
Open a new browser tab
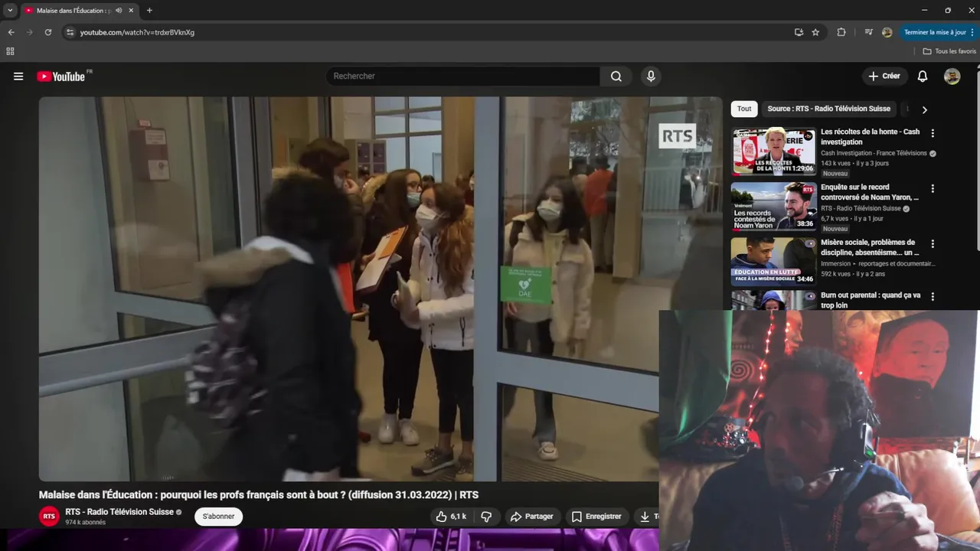point(149,11)
